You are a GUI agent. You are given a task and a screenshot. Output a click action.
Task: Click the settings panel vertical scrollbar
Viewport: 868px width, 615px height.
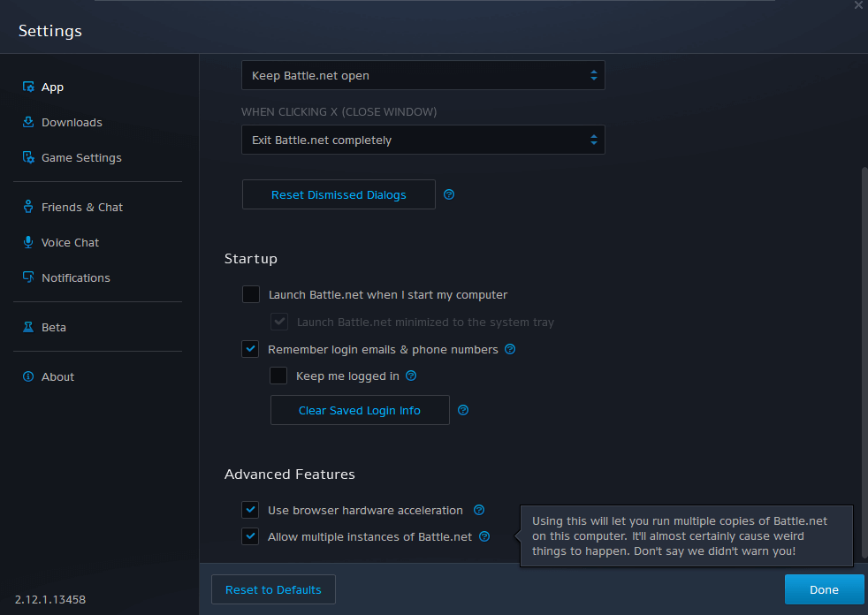(x=864, y=362)
